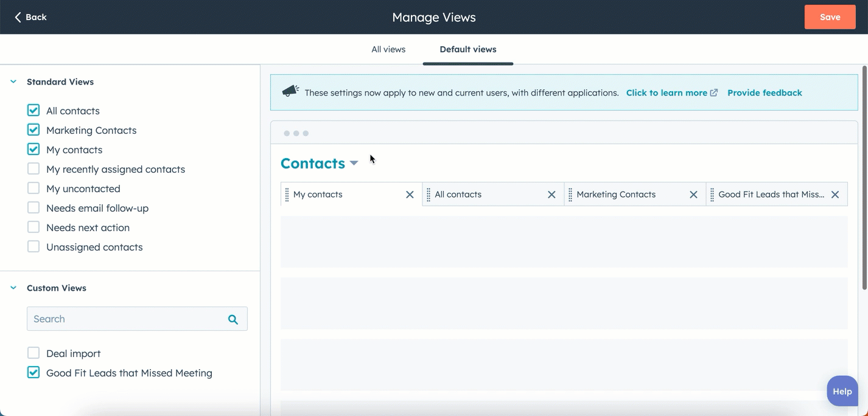The image size is (868, 416).
Task: Check the My uncontacted checkbox
Action: click(33, 188)
